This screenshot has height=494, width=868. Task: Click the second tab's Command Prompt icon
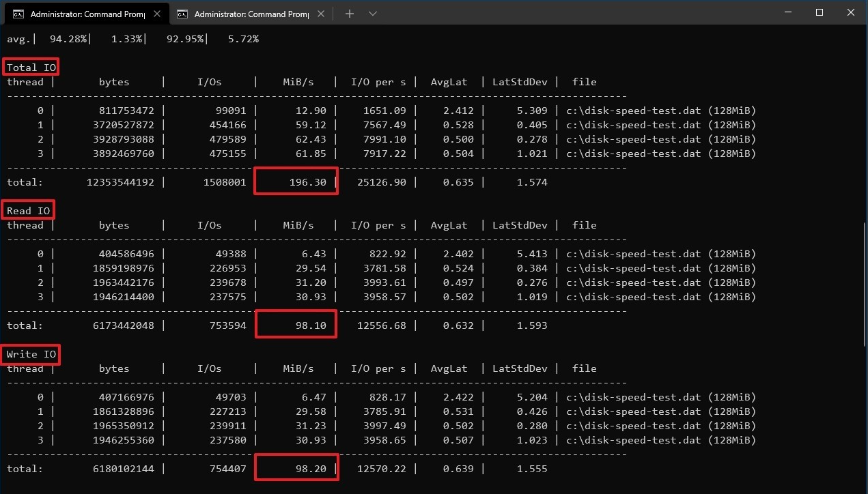pyautogui.click(x=182, y=14)
